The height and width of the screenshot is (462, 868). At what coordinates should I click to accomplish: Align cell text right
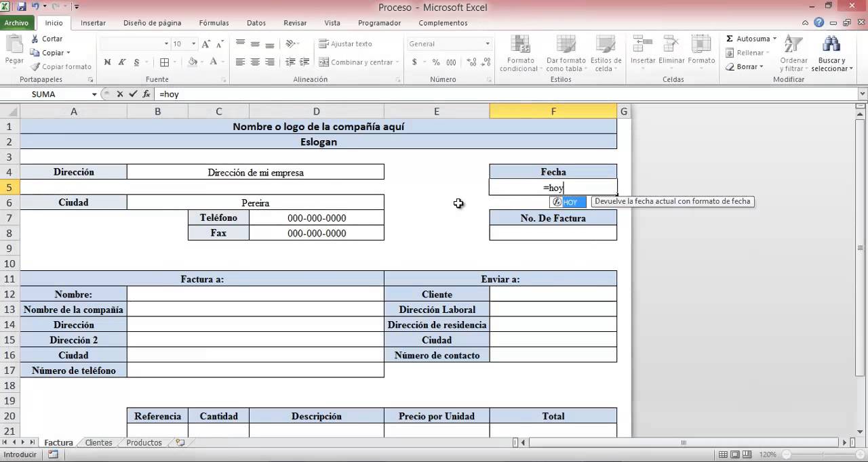pyautogui.click(x=270, y=62)
